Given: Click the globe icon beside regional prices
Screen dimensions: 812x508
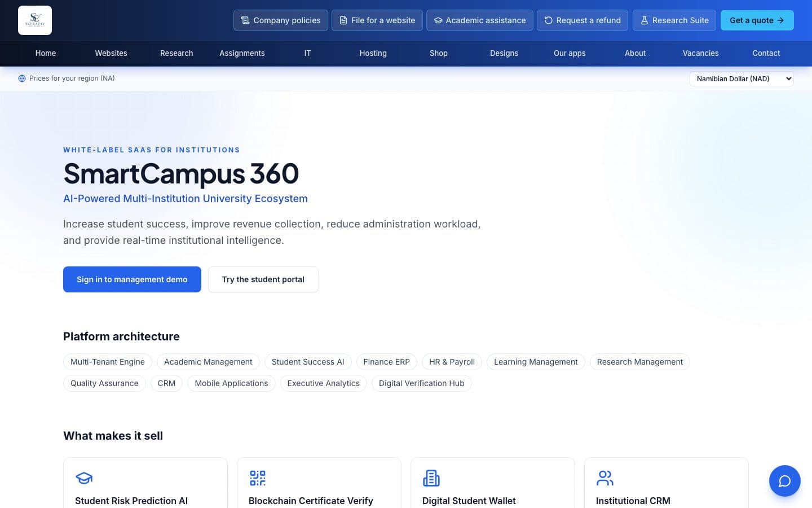Looking at the screenshot, I should (x=22, y=78).
